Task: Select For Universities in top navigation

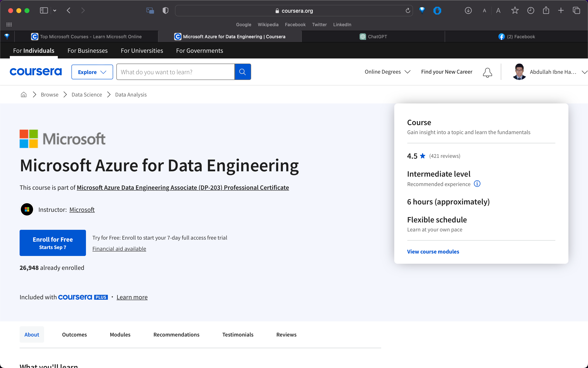Action: 142,51
